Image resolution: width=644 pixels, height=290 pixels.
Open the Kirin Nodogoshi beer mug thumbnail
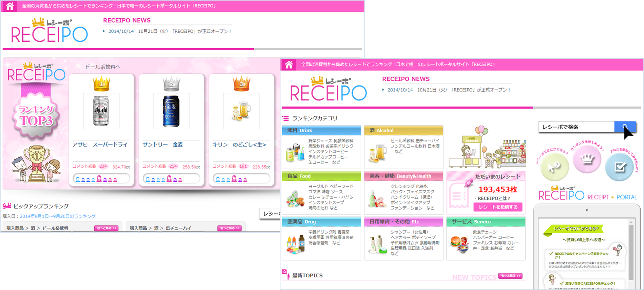pyautogui.click(x=241, y=111)
